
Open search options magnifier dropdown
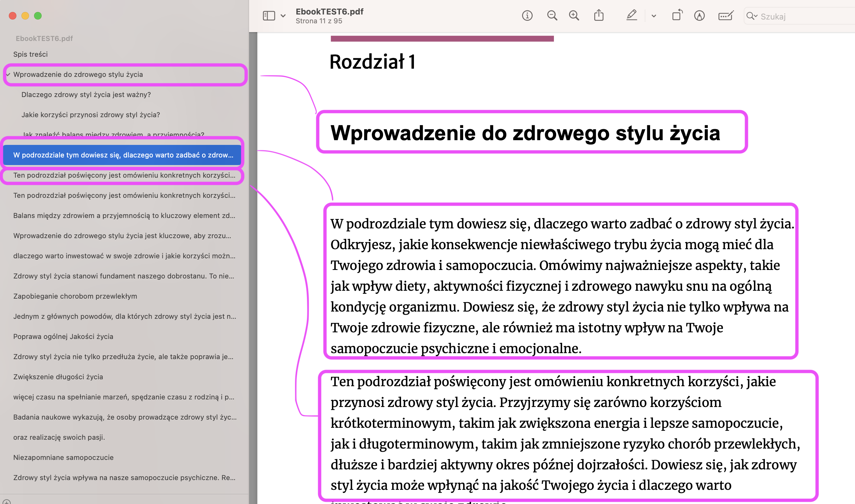click(752, 16)
